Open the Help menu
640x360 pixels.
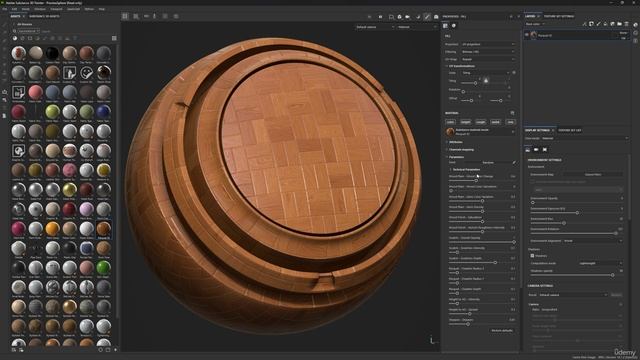[102, 9]
